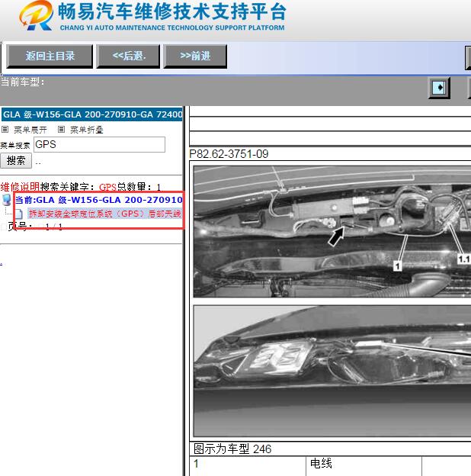Screen dimensions: 471x476
Task: Click the 当前车型 label
Action: (22, 82)
